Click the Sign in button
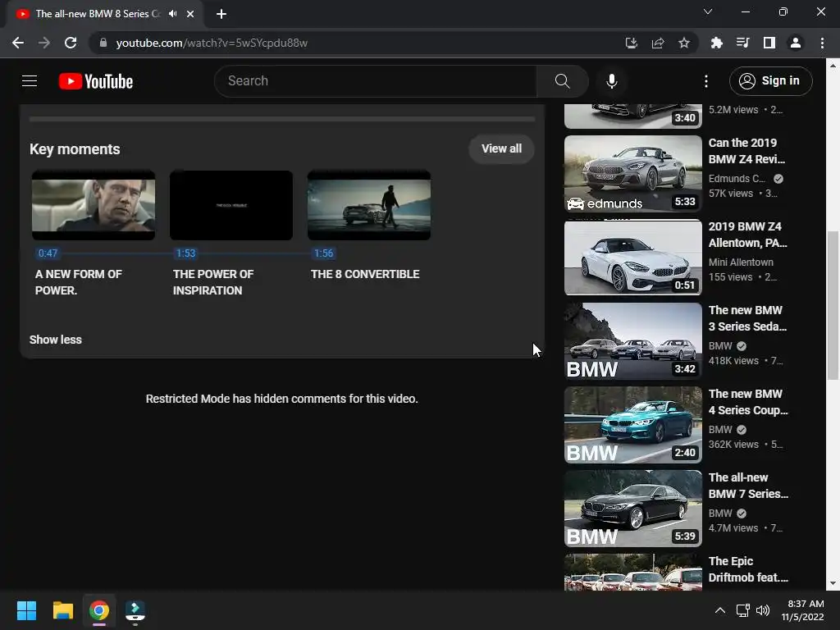This screenshot has height=630, width=840. click(x=770, y=81)
